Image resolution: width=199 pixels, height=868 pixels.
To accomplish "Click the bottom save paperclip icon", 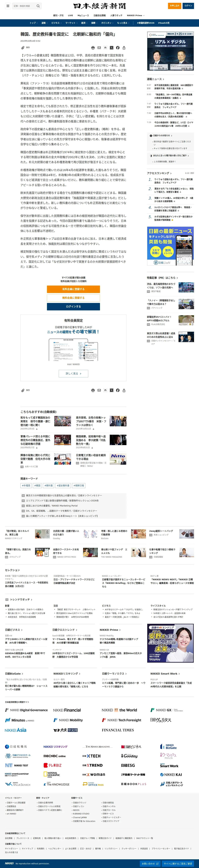I will pos(23,391).
